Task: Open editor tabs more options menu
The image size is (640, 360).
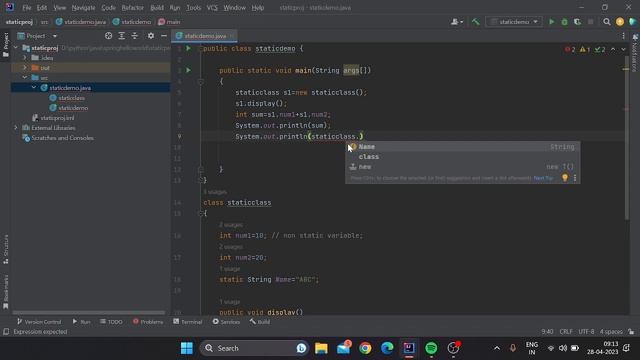Action: [623, 36]
